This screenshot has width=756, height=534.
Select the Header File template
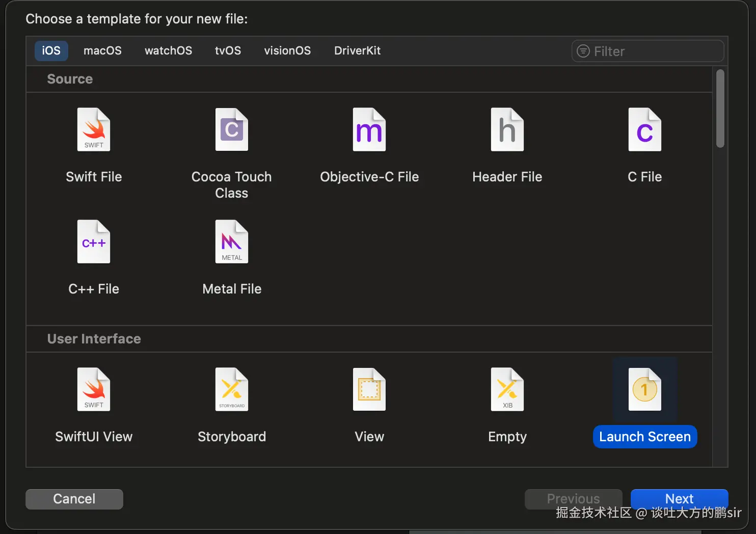pyautogui.click(x=507, y=129)
